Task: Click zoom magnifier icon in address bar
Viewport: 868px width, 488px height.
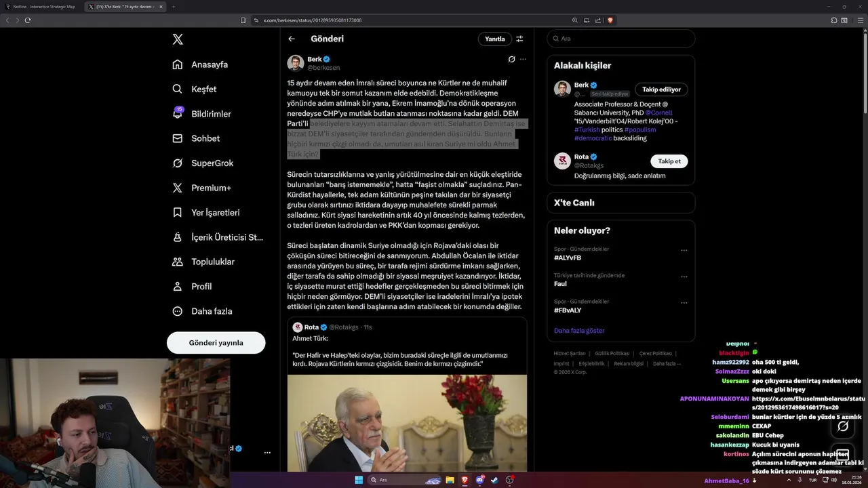Action: [575, 20]
